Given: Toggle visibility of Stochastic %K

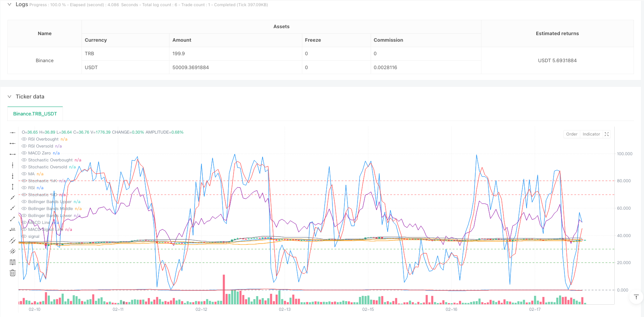Looking at the screenshot, I should click(x=24, y=181).
